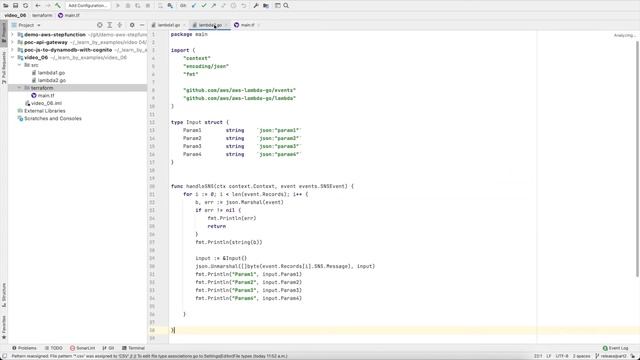Open the Problems tool window tab
This screenshot has width=640, height=360.
(x=24, y=348)
